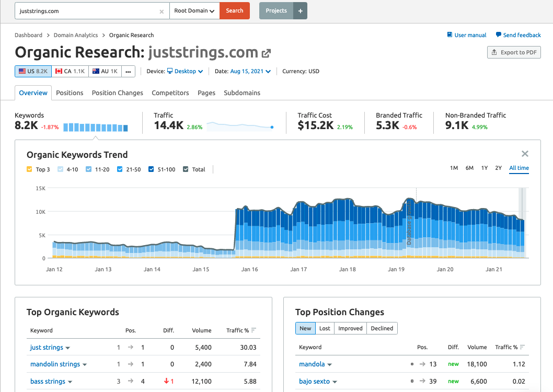The image size is (553, 392).
Task: Uncheck the 21-50 positions checkbox
Action: [x=120, y=169]
